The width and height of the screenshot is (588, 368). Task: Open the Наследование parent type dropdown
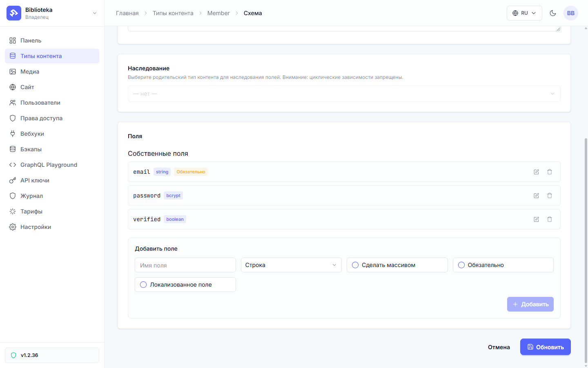344,94
